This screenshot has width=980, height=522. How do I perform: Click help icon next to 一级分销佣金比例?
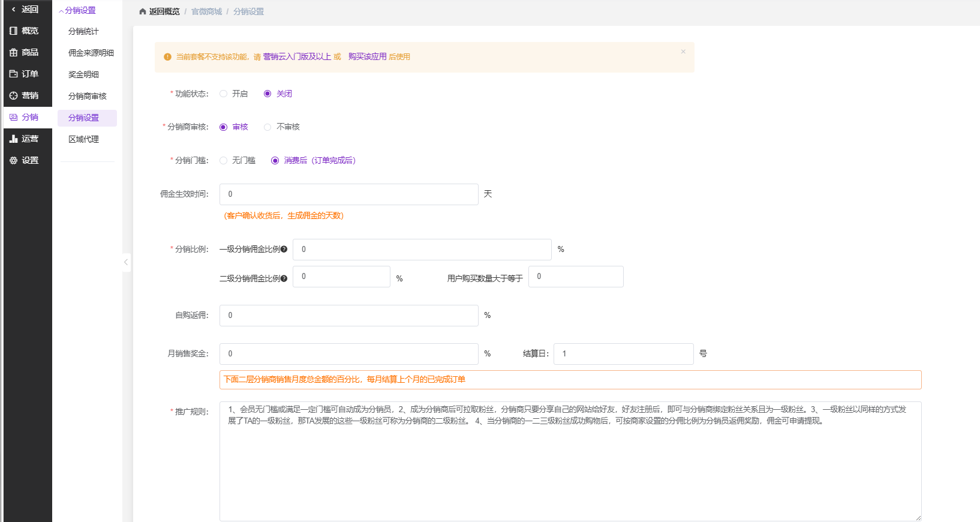point(284,249)
